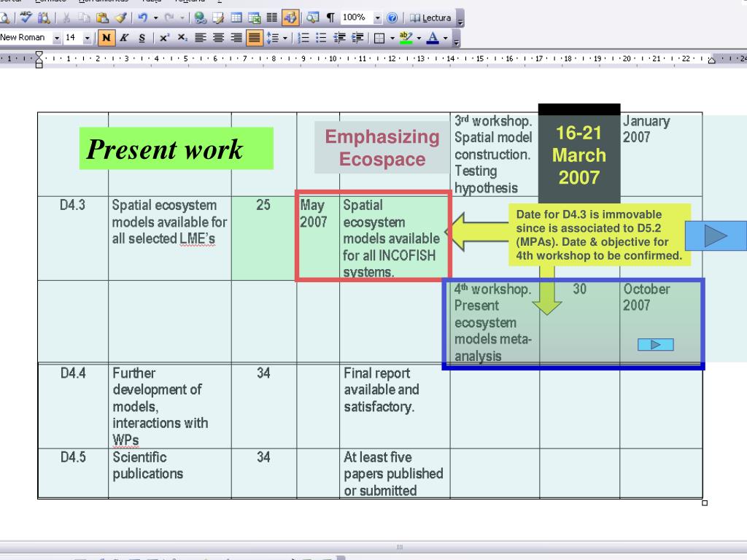Cut the selection with the scissors icon
Screen dimensions: 747x560
pyautogui.click(x=66, y=18)
